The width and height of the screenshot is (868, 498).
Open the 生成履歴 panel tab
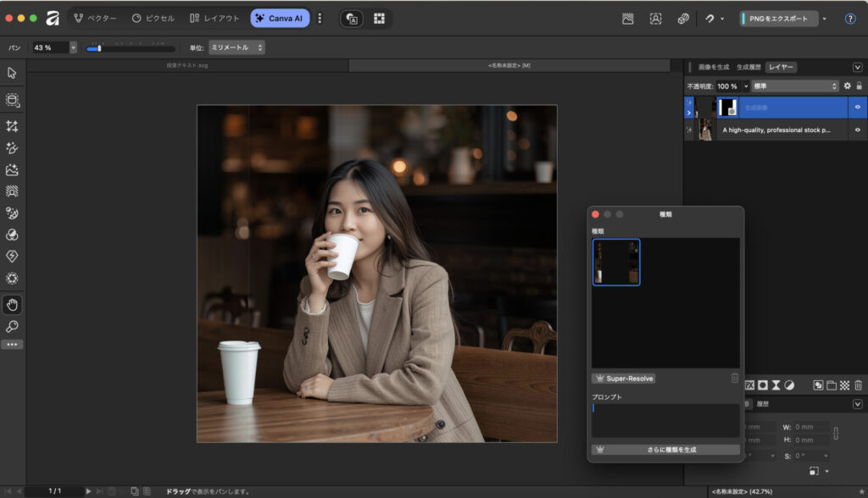[748, 67]
